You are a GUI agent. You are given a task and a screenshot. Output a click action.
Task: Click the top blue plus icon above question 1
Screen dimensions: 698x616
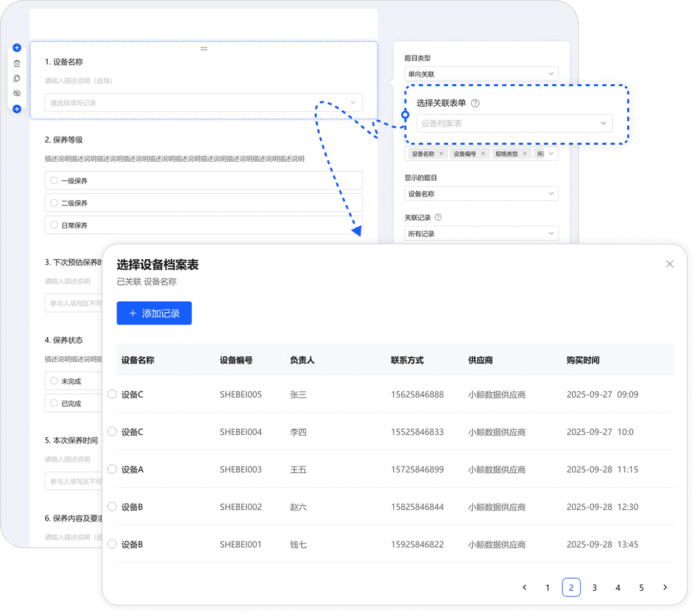click(x=17, y=48)
